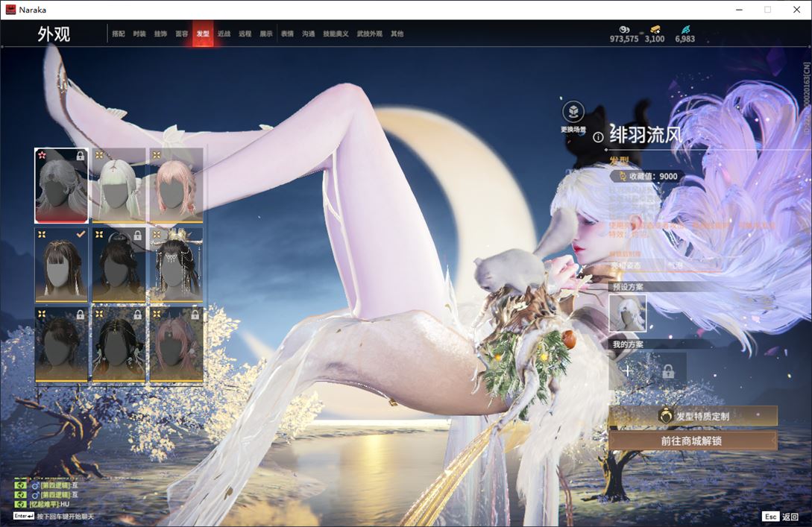Click the plus icon under 我的方案
The width and height of the screenshot is (812, 527).
coord(627,370)
